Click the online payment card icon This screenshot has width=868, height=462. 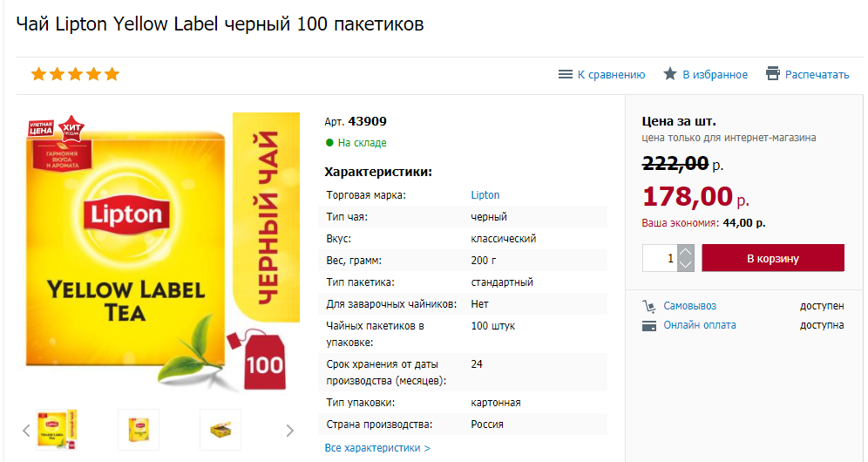click(648, 326)
